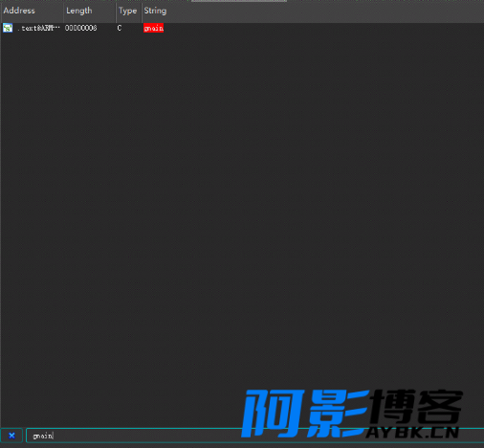Select the highlighted gmain string result

(153, 28)
